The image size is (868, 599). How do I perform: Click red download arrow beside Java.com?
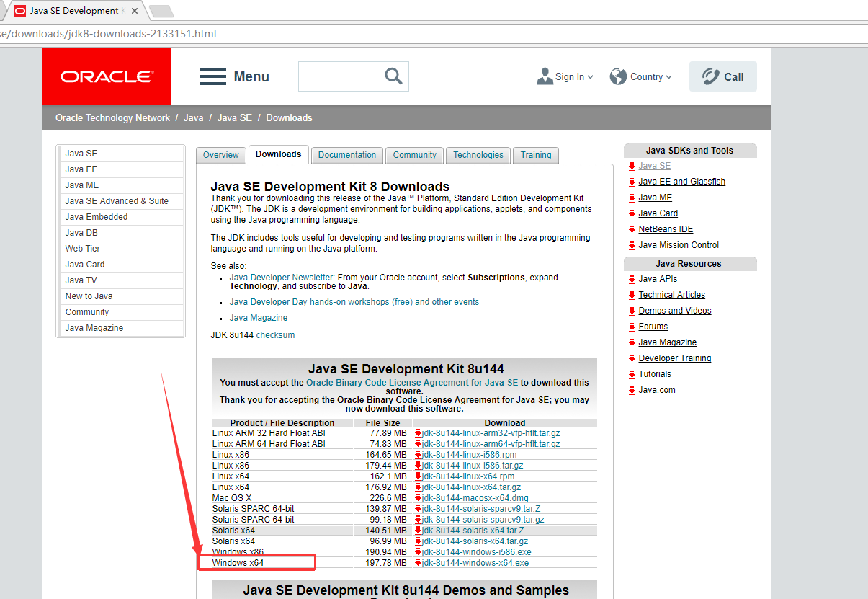(x=632, y=391)
